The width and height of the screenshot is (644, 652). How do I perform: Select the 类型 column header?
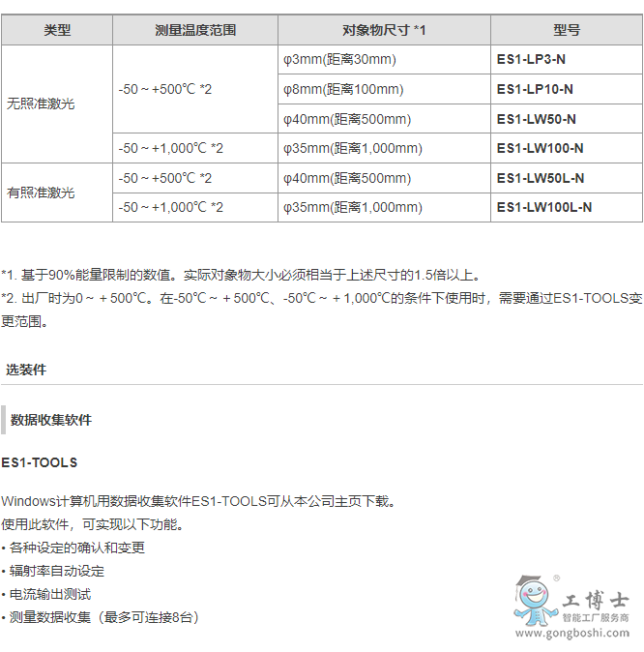point(57,30)
